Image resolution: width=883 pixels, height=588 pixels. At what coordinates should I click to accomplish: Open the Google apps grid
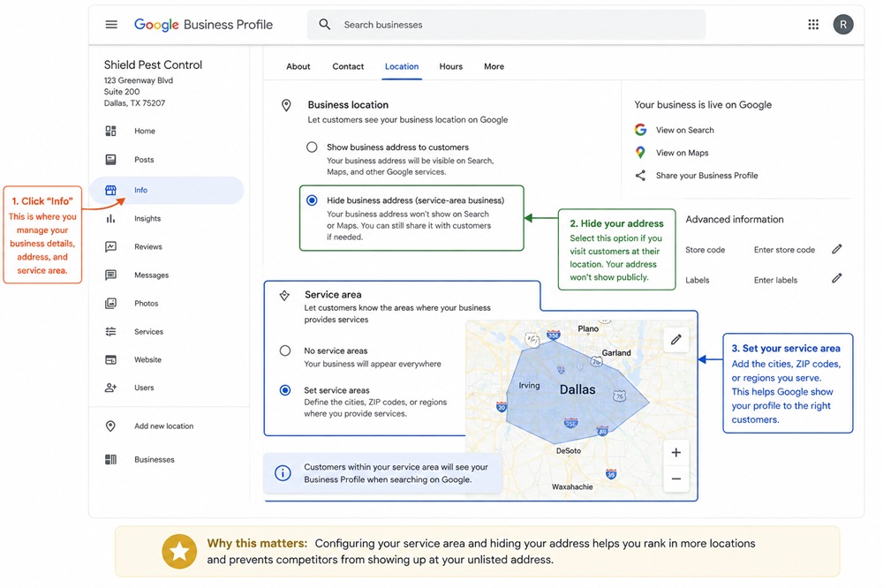(813, 24)
